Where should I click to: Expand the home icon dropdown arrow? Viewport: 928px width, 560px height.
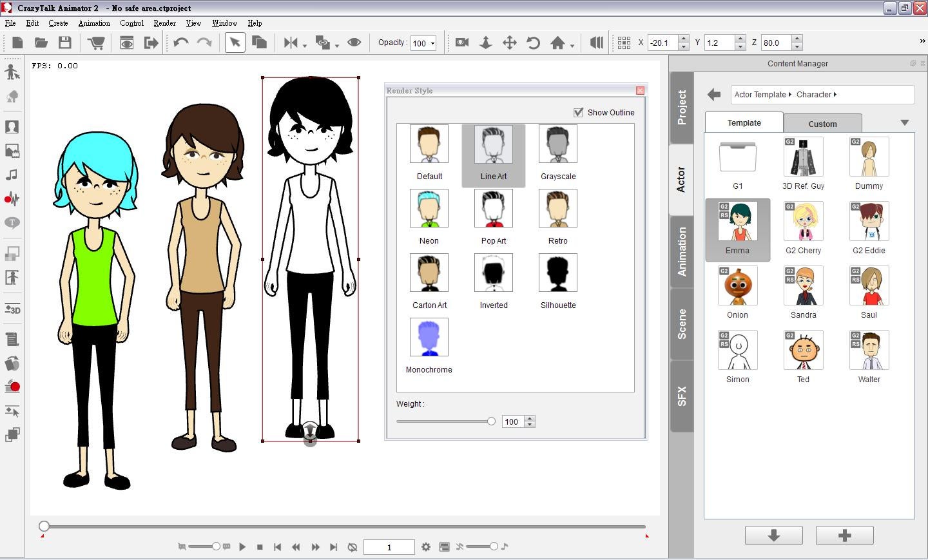572,46
